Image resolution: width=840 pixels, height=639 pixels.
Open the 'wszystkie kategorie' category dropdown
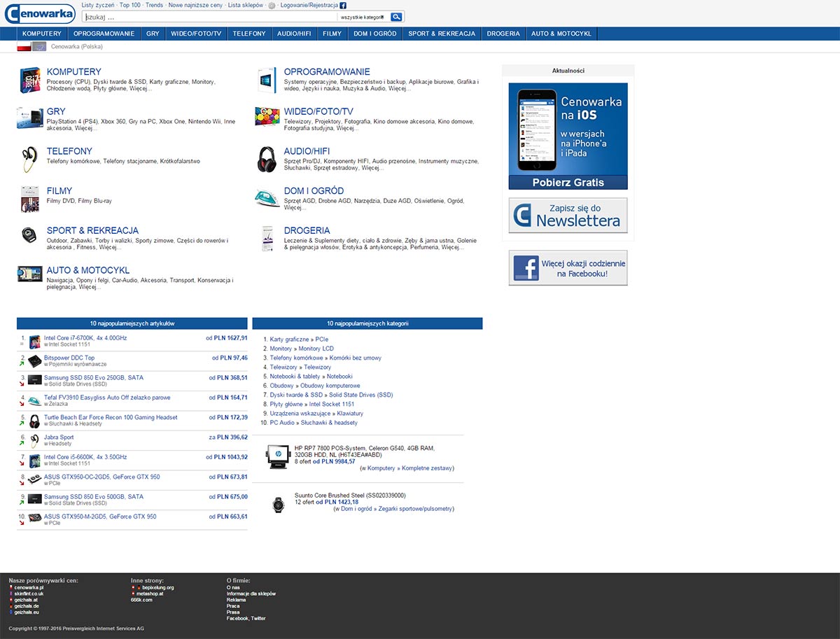(361, 17)
